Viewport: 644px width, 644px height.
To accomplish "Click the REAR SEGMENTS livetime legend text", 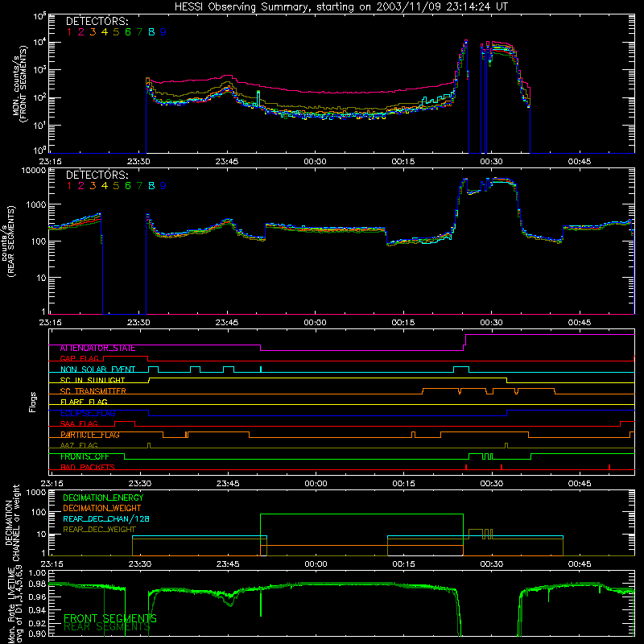I will pyautogui.click(x=107, y=627).
